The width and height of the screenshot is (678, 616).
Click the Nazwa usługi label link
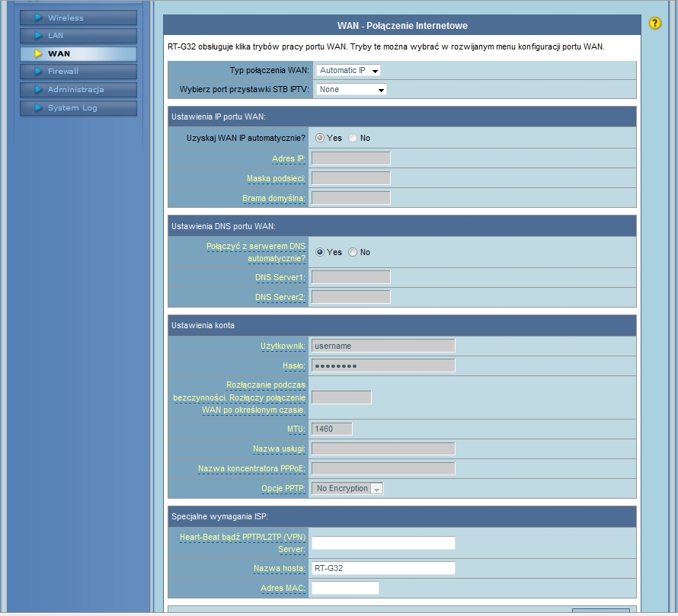pos(279,449)
